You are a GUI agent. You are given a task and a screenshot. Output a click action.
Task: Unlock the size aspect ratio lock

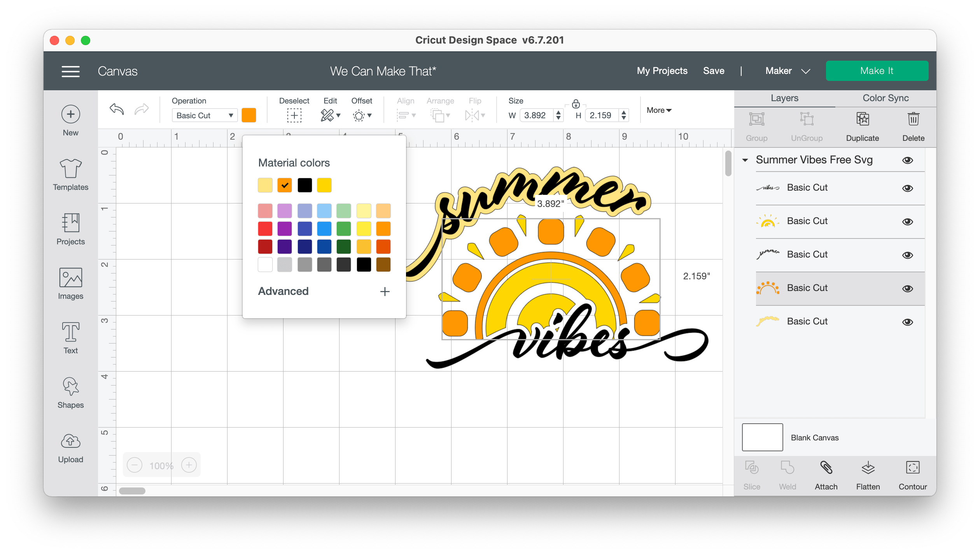click(x=576, y=104)
